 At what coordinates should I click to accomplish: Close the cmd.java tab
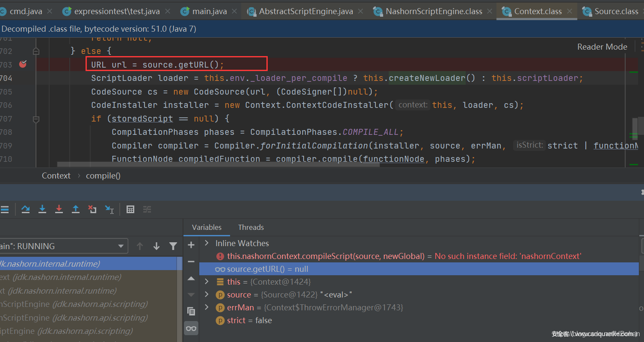pos(50,12)
